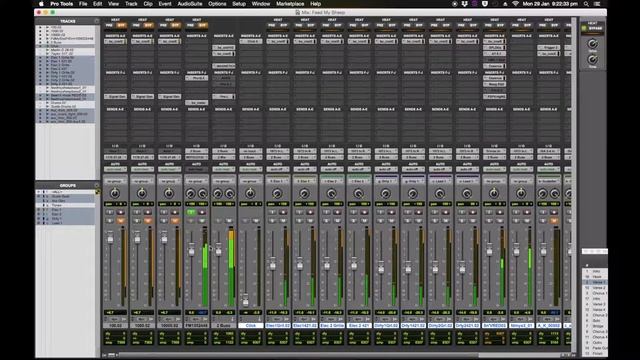Open the automation mode selector on track 100.02
Image resolution: width=640 pixels, height=360 pixels.
pos(115,169)
